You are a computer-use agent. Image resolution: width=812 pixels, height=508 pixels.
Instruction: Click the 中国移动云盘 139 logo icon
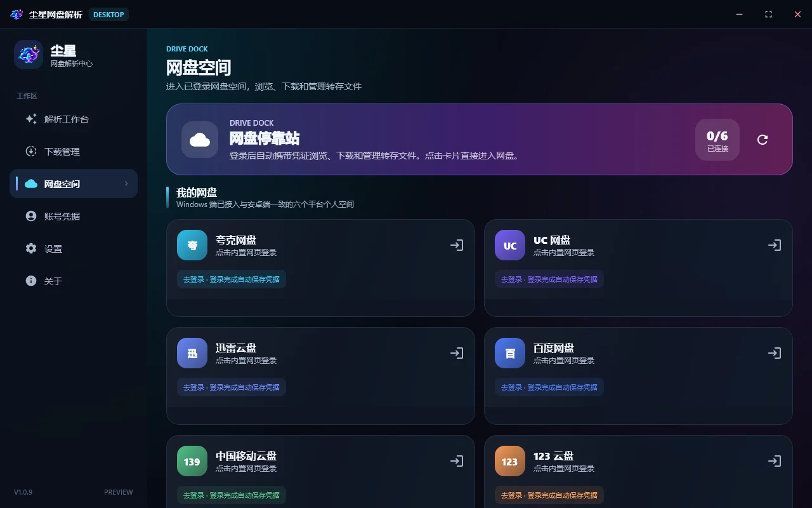[x=192, y=461]
